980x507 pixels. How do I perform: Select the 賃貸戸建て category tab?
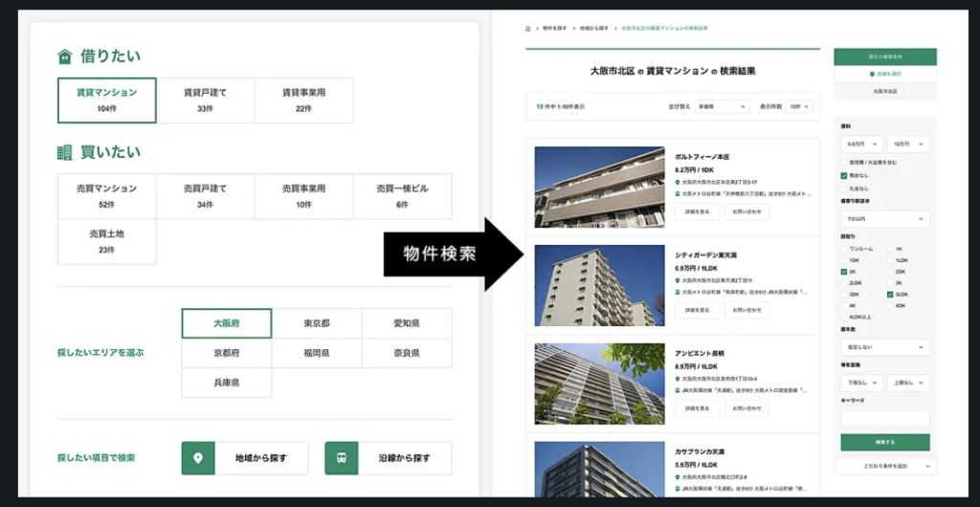(205, 100)
